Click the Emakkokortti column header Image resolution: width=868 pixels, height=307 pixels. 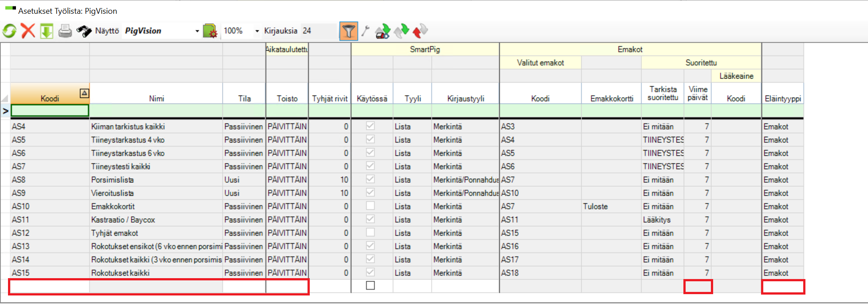612,94
